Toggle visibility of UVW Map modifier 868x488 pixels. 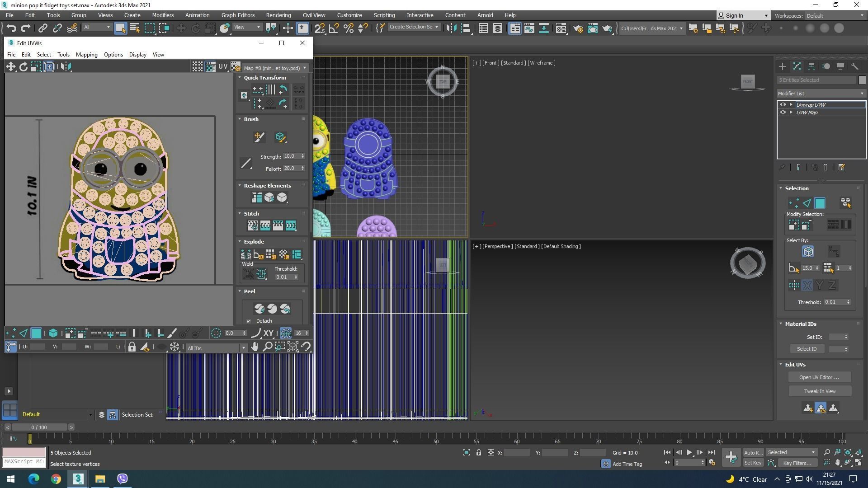[x=783, y=113]
